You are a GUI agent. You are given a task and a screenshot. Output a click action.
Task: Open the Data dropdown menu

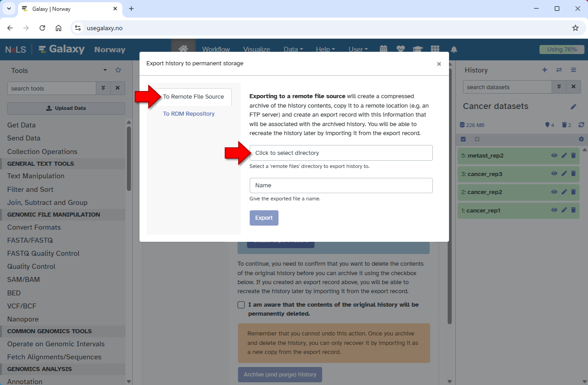(x=293, y=50)
